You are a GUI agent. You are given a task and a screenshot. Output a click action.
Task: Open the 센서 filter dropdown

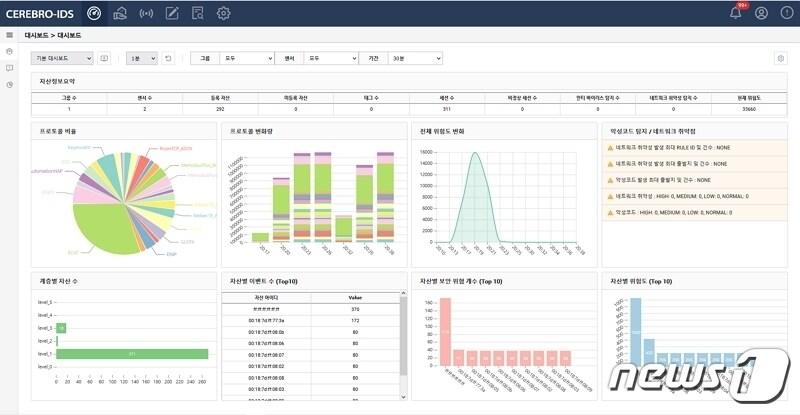click(x=332, y=59)
